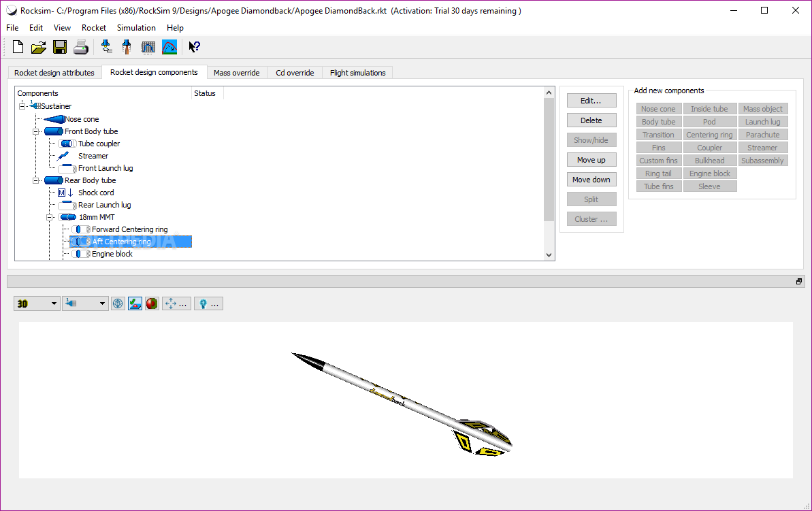
Task: Click the component tree scrollbar thumb
Action: (x=549, y=159)
